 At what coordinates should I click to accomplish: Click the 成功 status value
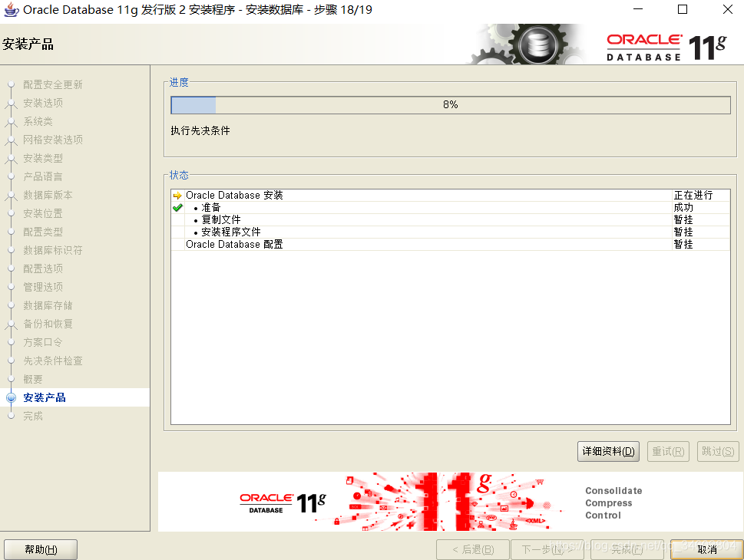[683, 208]
